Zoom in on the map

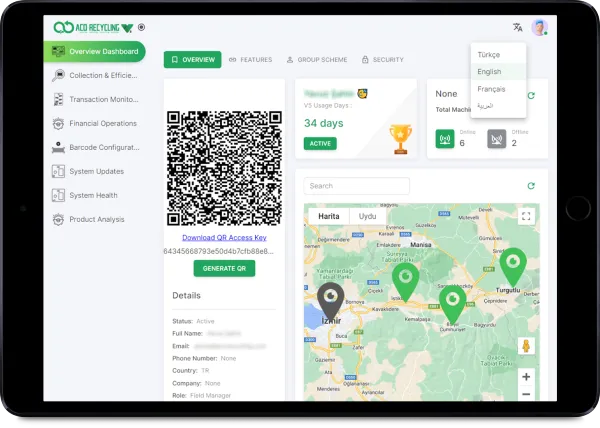click(526, 377)
